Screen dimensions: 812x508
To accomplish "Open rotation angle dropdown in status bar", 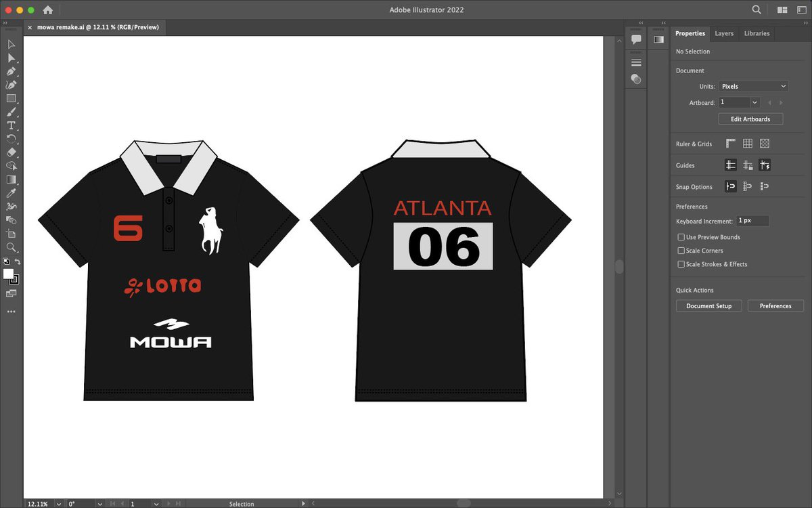I will (x=100, y=504).
